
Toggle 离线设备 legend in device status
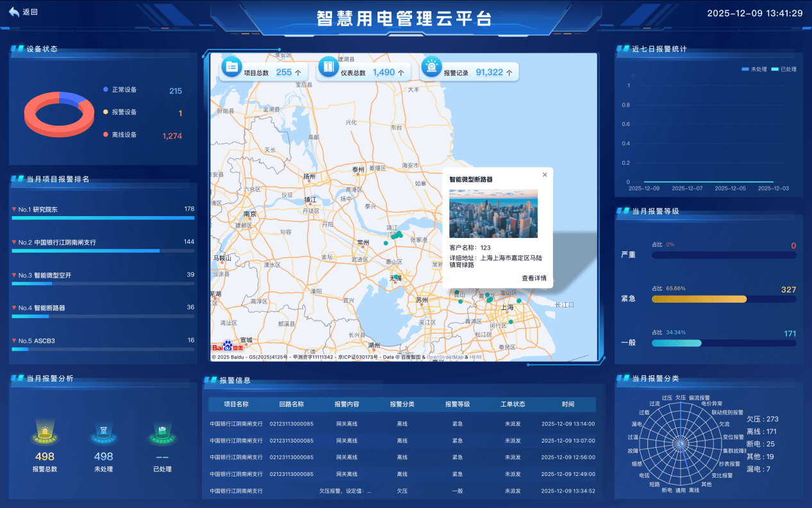point(124,135)
